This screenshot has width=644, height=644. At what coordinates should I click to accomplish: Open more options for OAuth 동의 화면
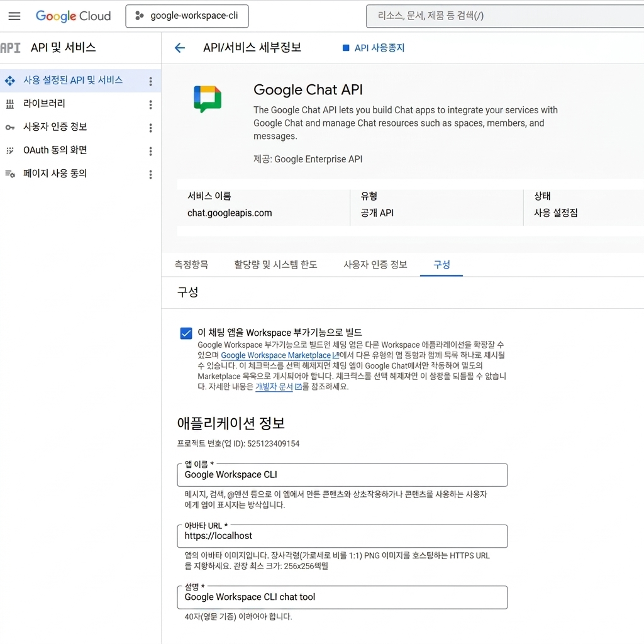pos(151,152)
